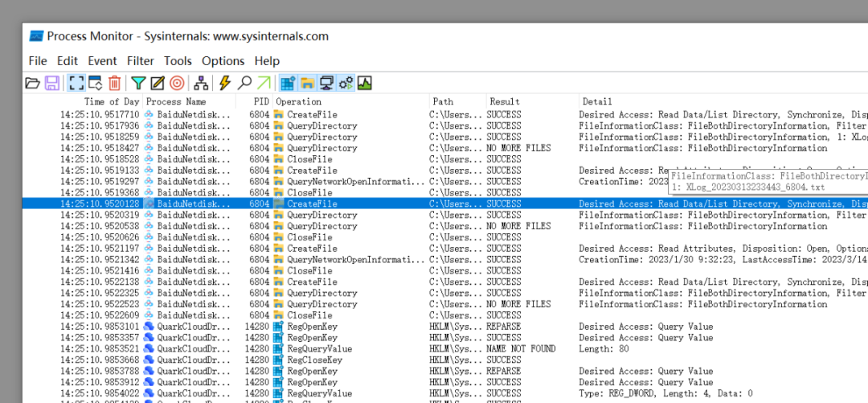Show the Process Tree via the hierarchy icon

point(201,83)
